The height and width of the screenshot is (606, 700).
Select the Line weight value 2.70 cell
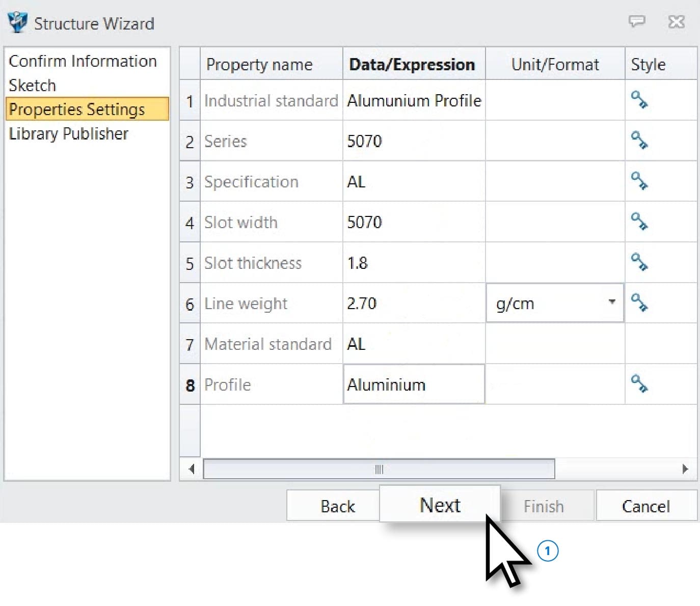(x=413, y=304)
